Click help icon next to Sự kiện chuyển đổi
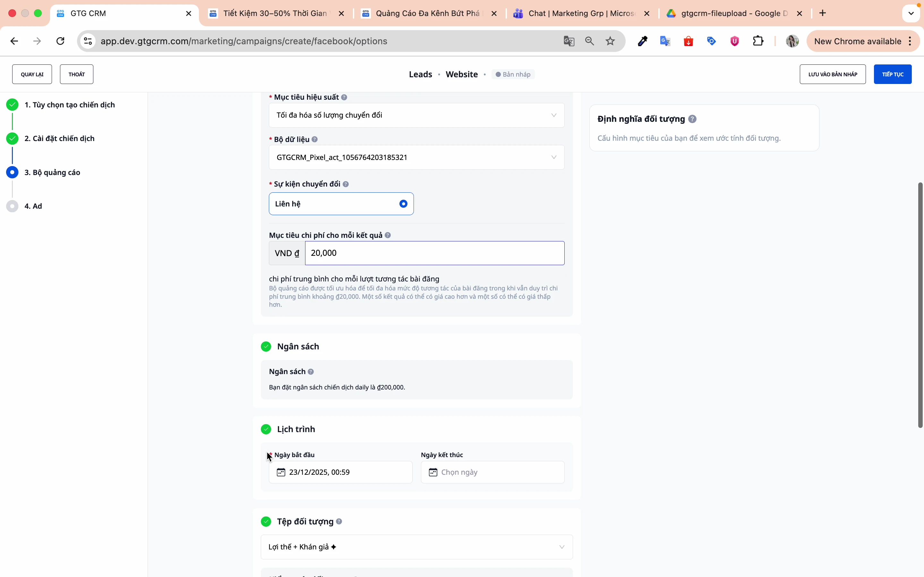The height and width of the screenshot is (577, 924). pos(346,184)
